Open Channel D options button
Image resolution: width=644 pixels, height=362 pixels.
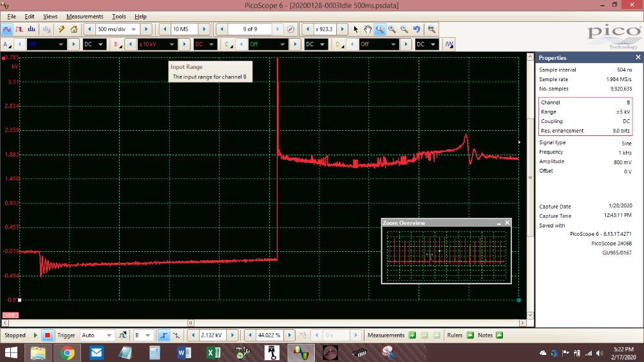[339, 44]
